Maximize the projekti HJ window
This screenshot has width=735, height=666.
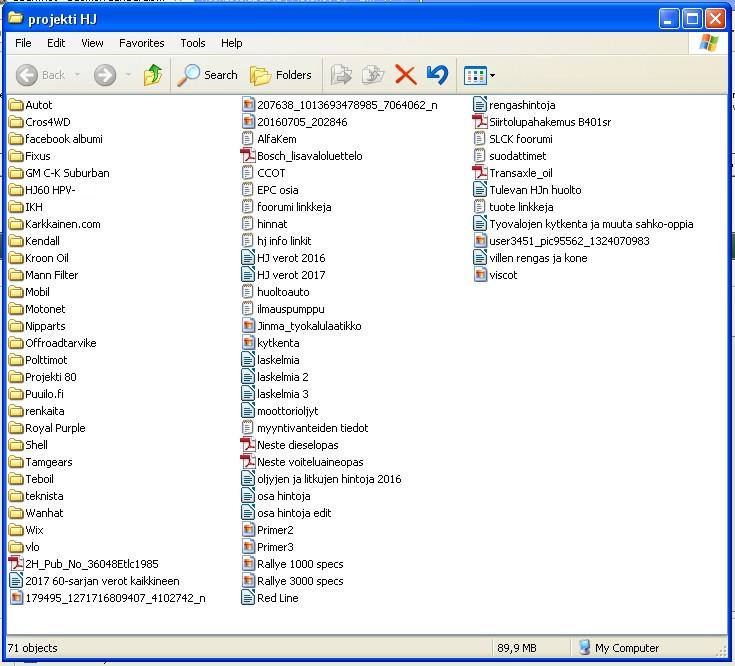(x=692, y=19)
